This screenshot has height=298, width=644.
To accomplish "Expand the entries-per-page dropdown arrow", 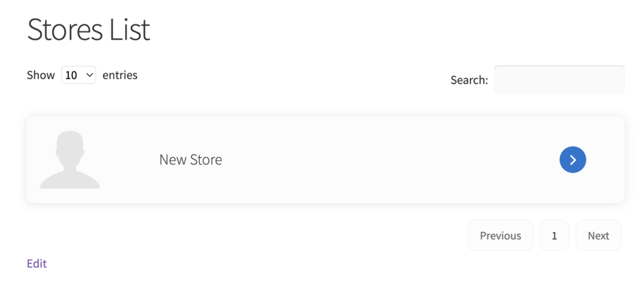I will (88, 75).
